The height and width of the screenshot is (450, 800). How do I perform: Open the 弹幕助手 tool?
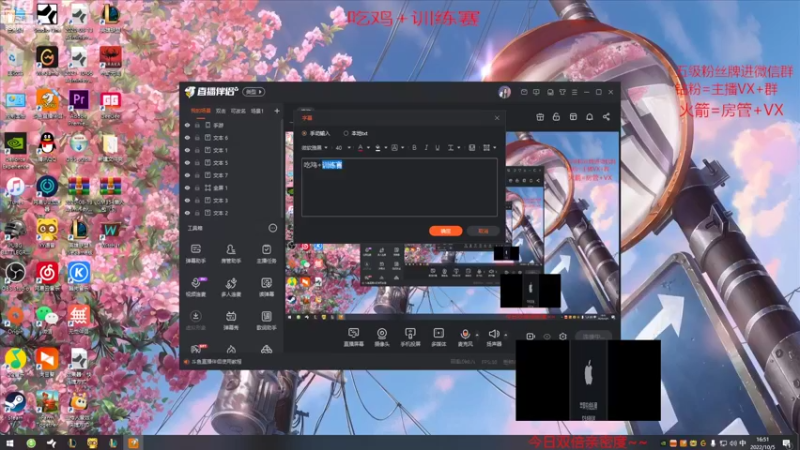pyautogui.click(x=195, y=254)
